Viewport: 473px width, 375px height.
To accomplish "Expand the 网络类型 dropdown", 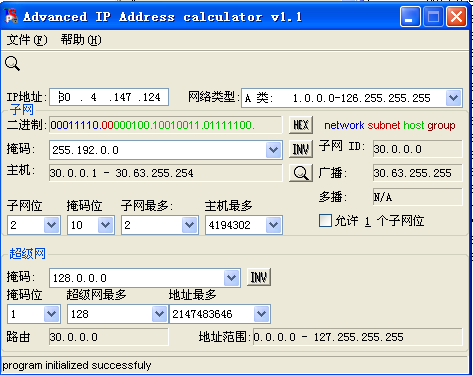I will [x=454, y=98].
